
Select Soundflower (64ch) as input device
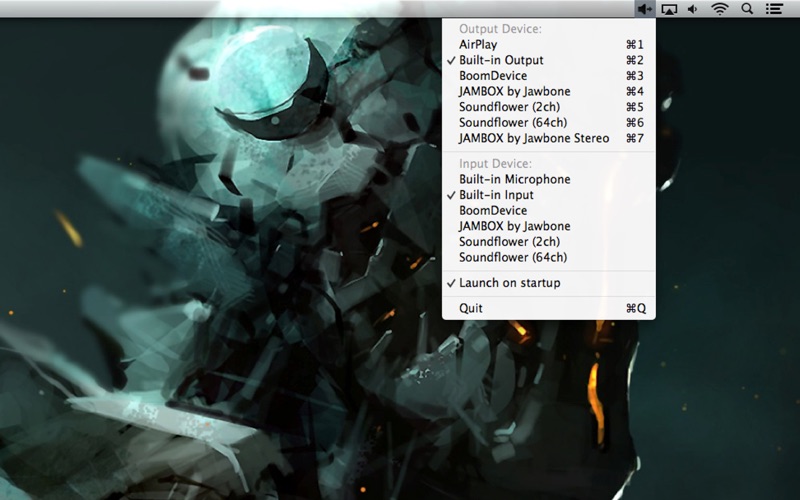coord(548,257)
